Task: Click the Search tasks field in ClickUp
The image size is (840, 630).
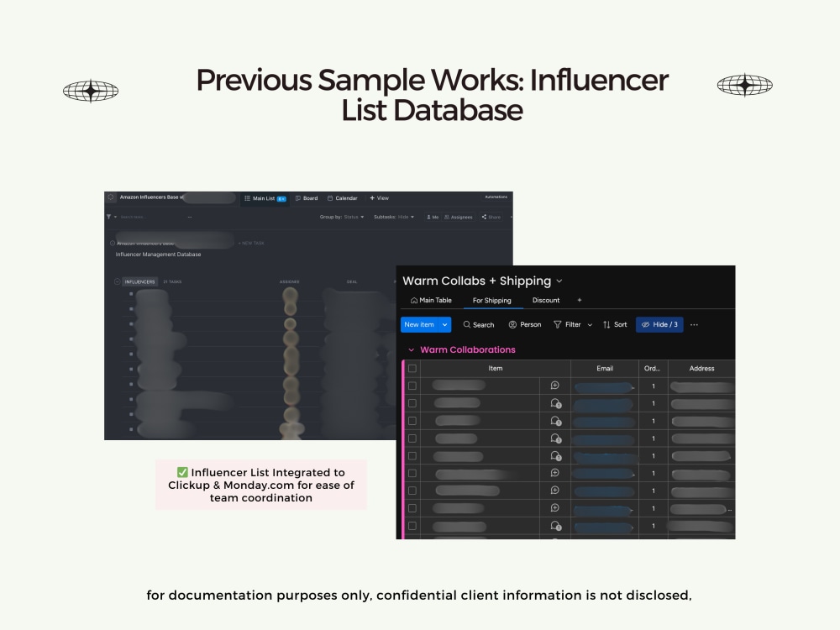Action: click(x=133, y=217)
